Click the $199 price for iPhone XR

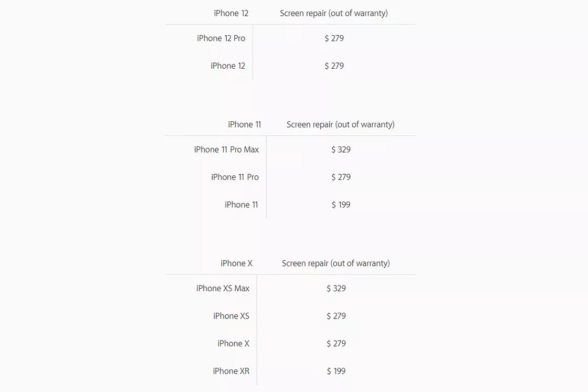pyautogui.click(x=336, y=371)
